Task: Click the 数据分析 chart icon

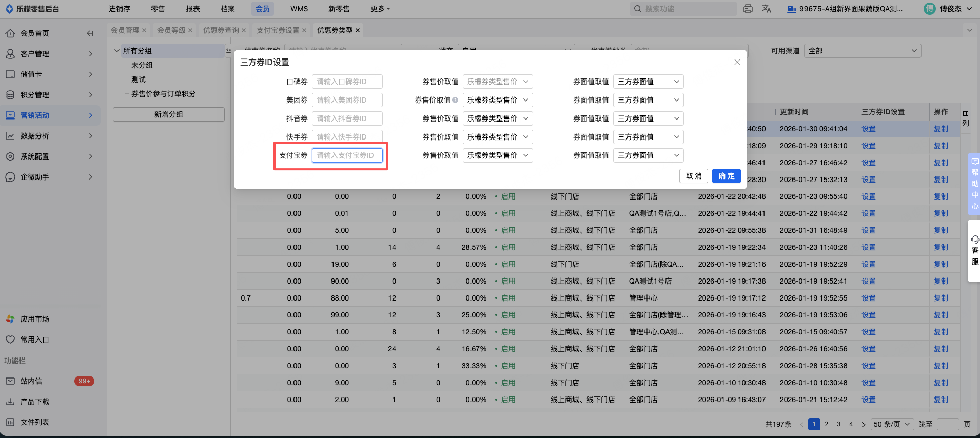Action: (10, 136)
